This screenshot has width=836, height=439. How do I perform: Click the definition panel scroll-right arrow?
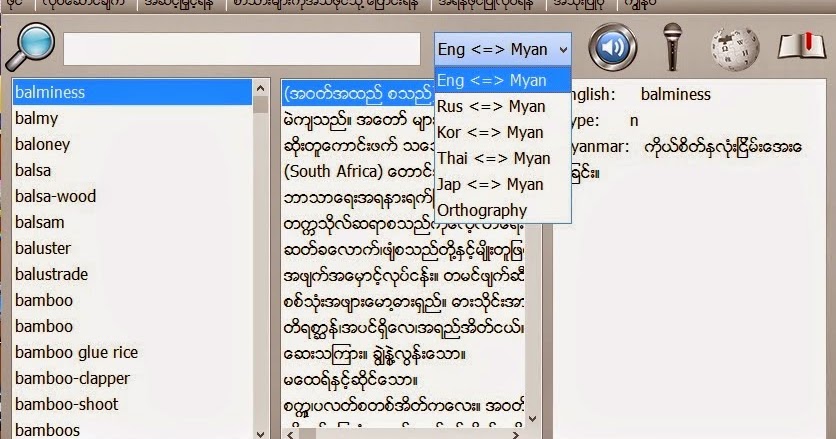(x=516, y=434)
